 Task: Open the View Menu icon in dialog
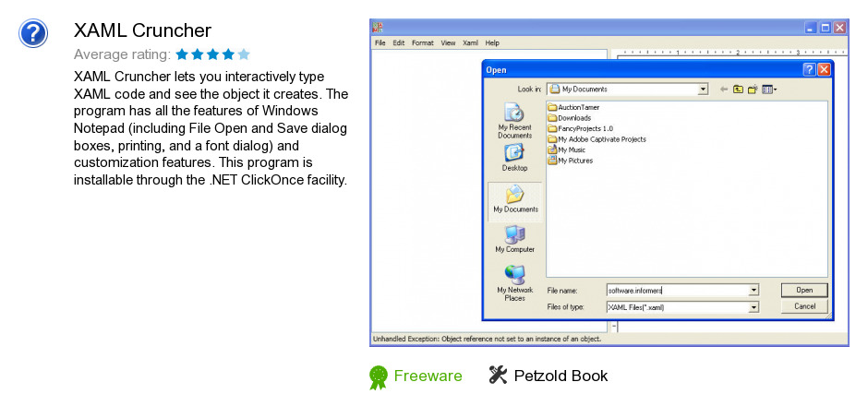coord(769,89)
